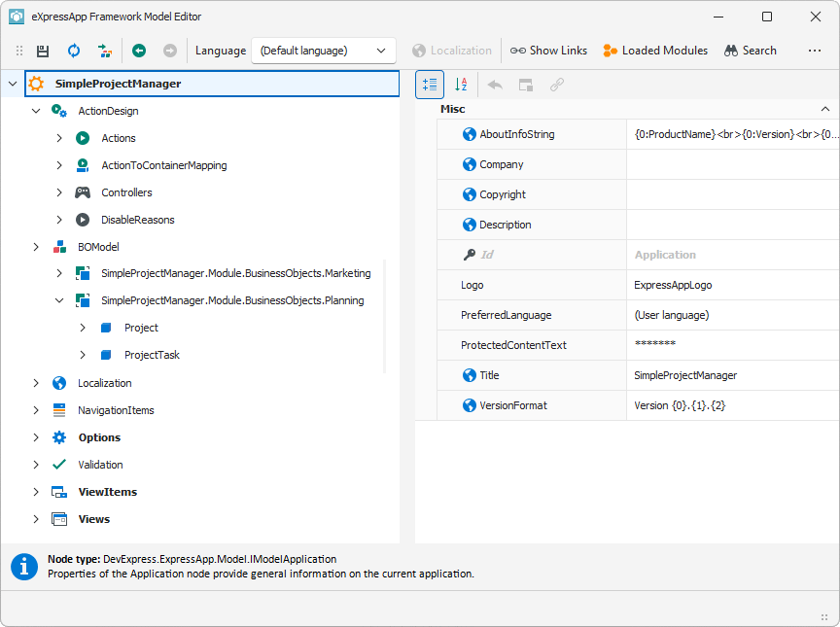The width and height of the screenshot is (840, 627).
Task: Click the Title value SimpleProjectManager
Action: click(685, 375)
